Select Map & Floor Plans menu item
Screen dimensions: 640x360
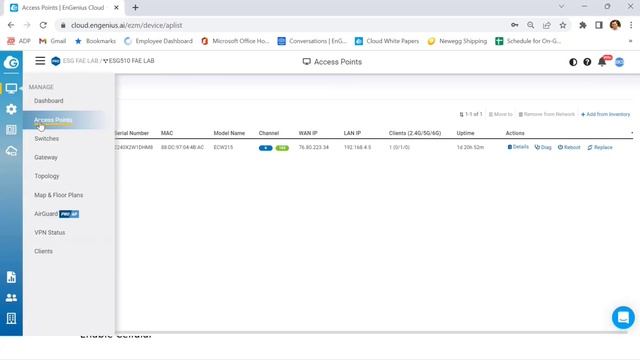58,195
